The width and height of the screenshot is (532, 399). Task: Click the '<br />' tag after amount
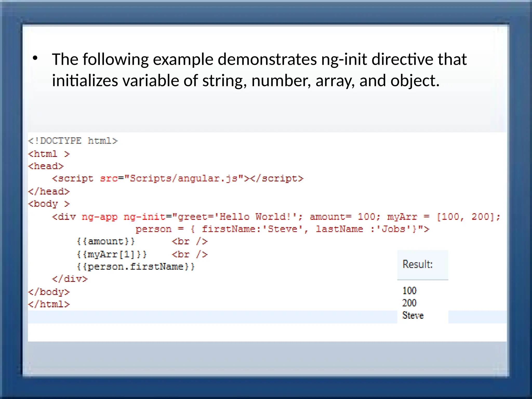click(190, 241)
